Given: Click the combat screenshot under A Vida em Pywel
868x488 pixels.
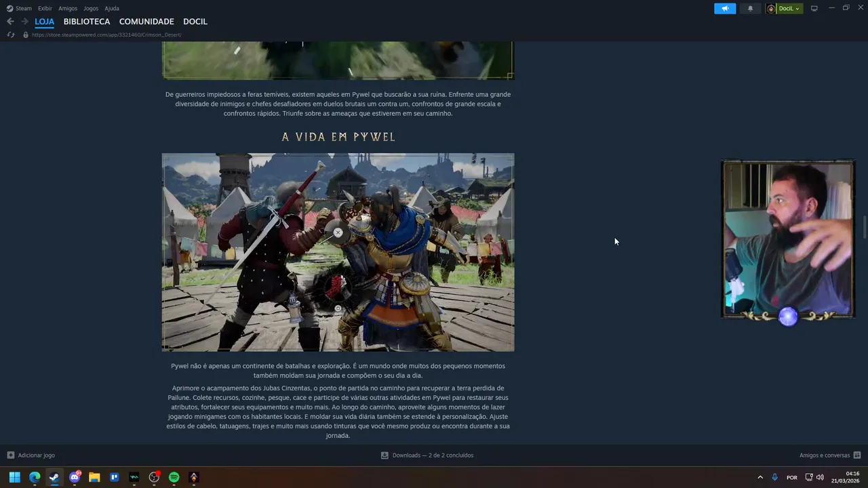Looking at the screenshot, I should click(x=338, y=252).
